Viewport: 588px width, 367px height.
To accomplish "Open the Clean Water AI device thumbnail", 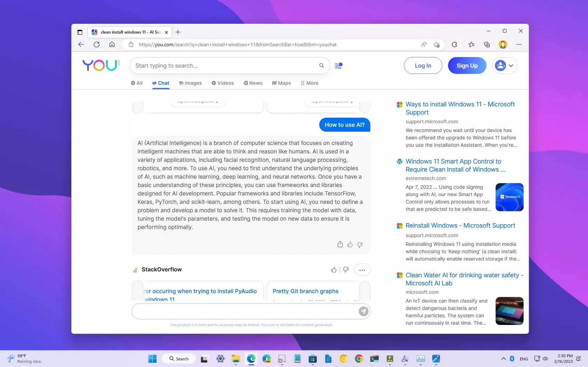I will (x=510, y=311).
